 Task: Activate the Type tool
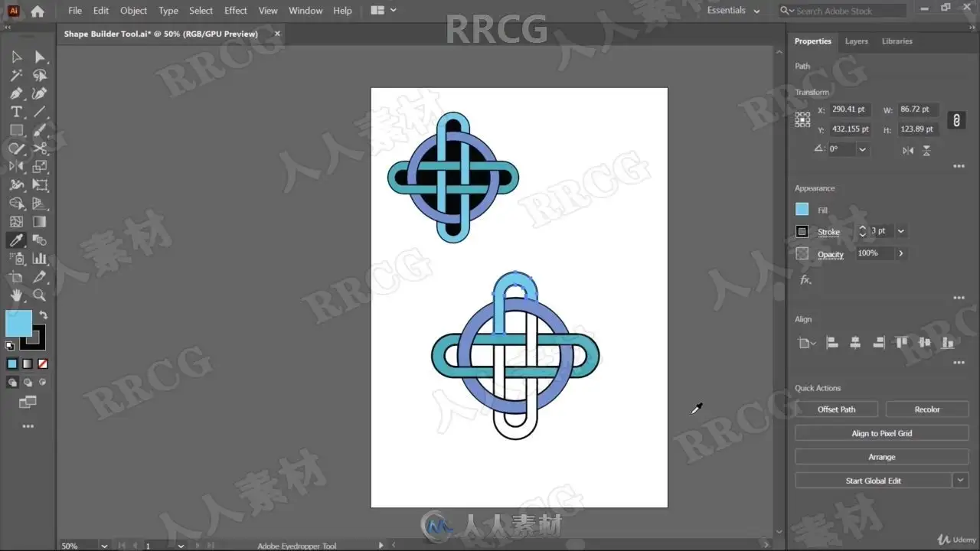coord(16,112)
